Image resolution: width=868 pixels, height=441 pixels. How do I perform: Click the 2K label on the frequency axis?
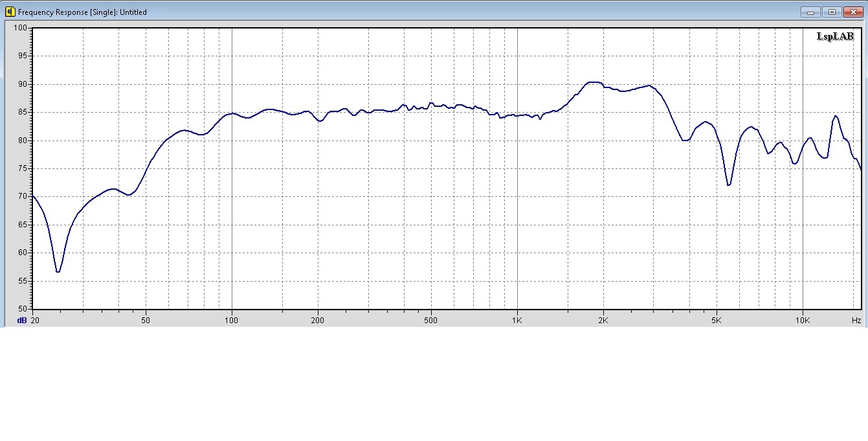tap(603, 321)
